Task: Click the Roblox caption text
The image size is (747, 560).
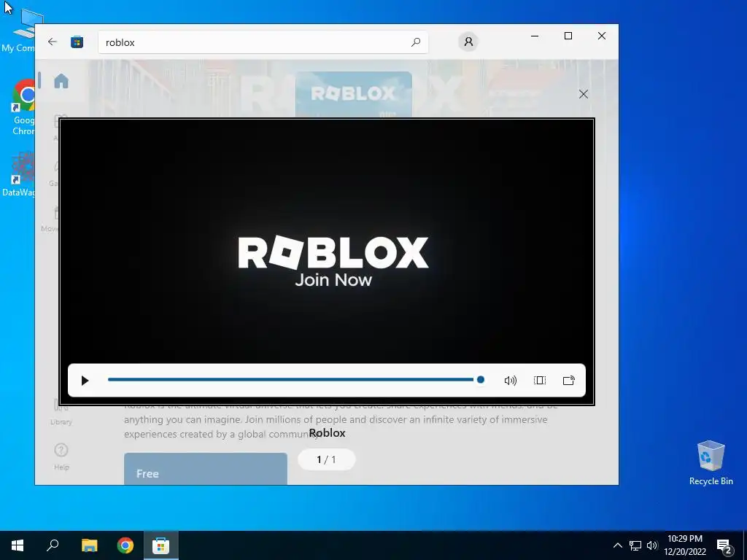Action: 328,433
